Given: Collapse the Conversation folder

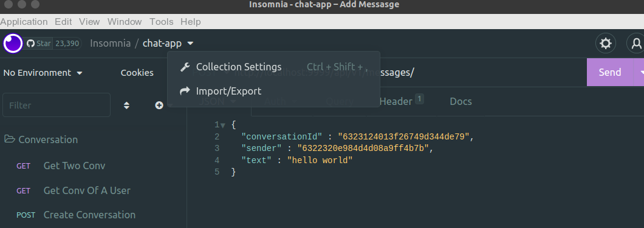Looking at the screenshot, I should [x=41, y=139].
